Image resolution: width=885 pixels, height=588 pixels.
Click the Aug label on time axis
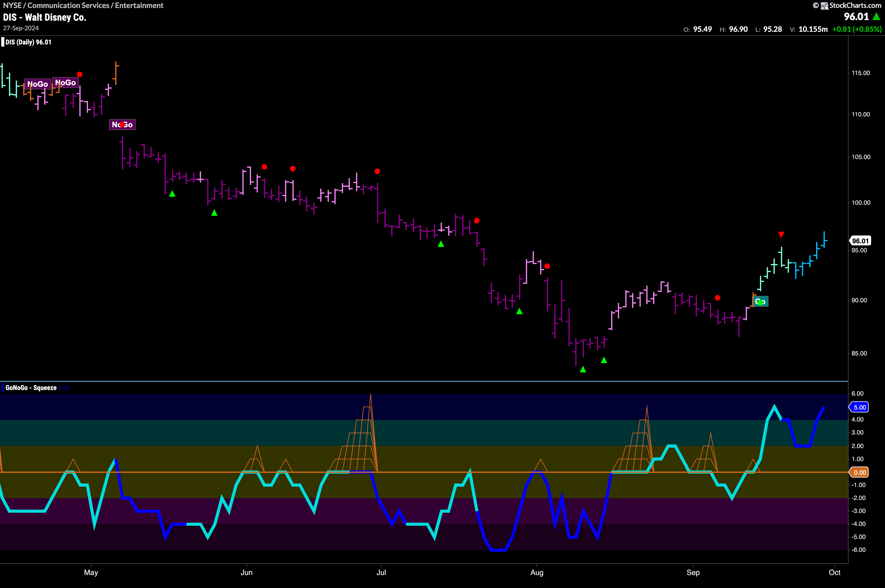point(537,573)
